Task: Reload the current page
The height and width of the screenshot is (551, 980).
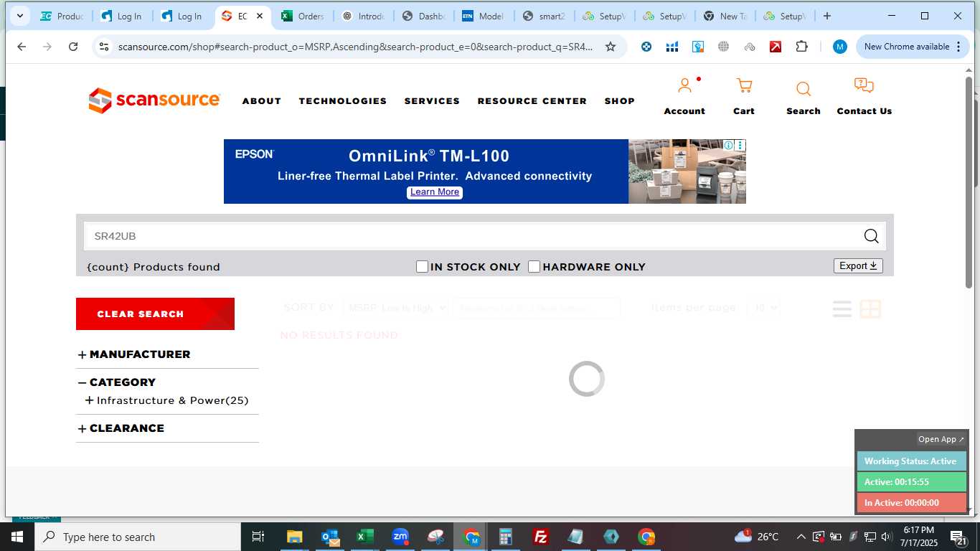Action: coord(73,47)
